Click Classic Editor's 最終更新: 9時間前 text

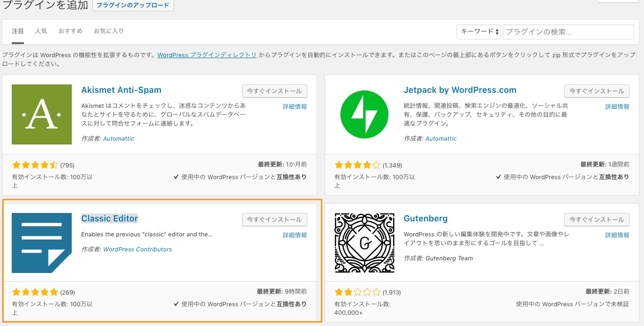click(282, 292)
